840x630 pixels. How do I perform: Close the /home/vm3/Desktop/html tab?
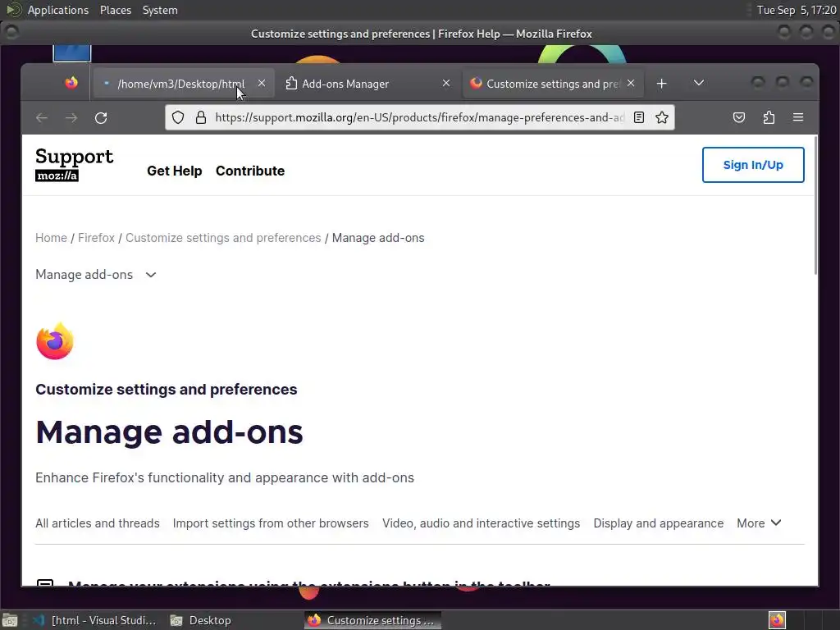tap(262, 83)
